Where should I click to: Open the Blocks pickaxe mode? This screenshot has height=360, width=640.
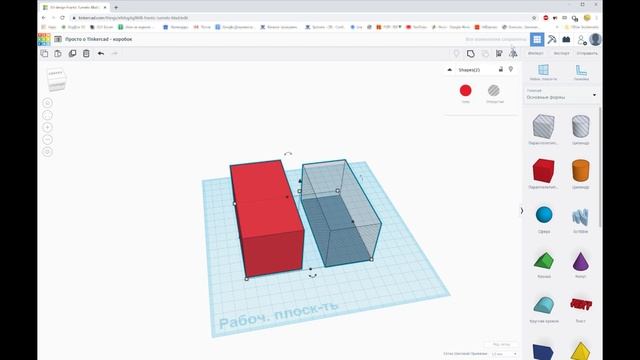(552, 39)
